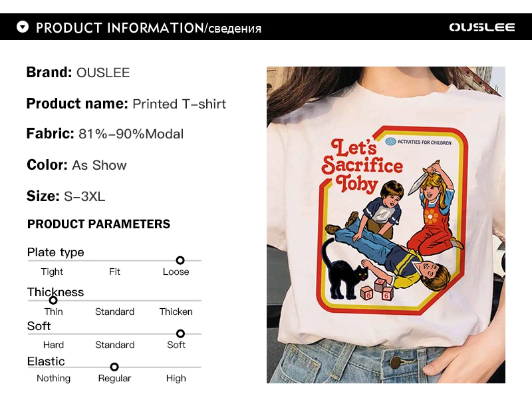The width and height of the screenshot is (532, 398).
Task: Click the Brand: OUSLEE text
Action: (78, 73)
